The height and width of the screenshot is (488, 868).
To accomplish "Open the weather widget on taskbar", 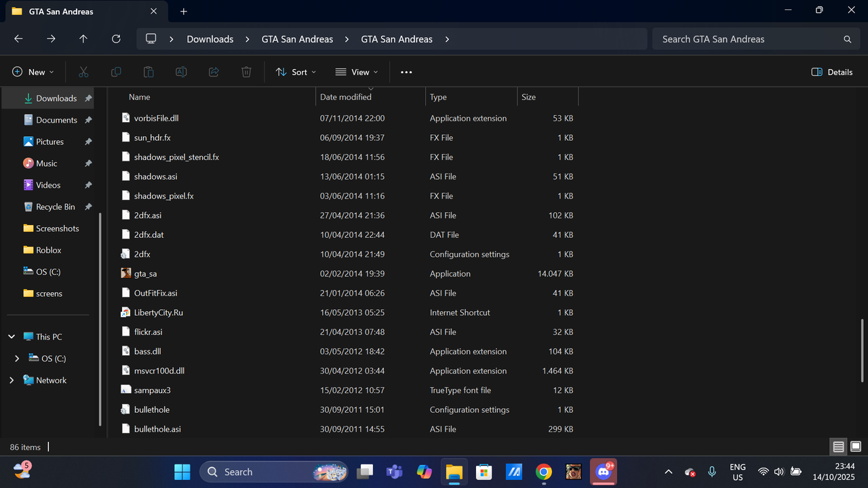I will coord(22,470).
